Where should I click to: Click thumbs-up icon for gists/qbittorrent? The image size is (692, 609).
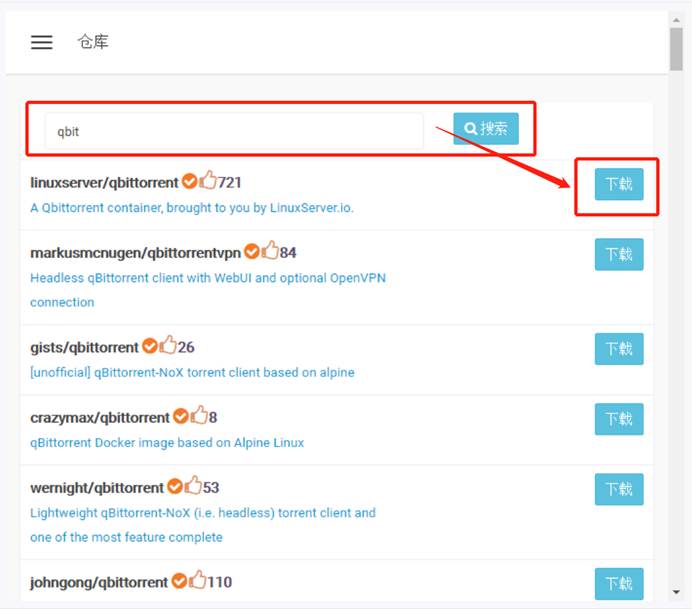[x=167, y=346]
